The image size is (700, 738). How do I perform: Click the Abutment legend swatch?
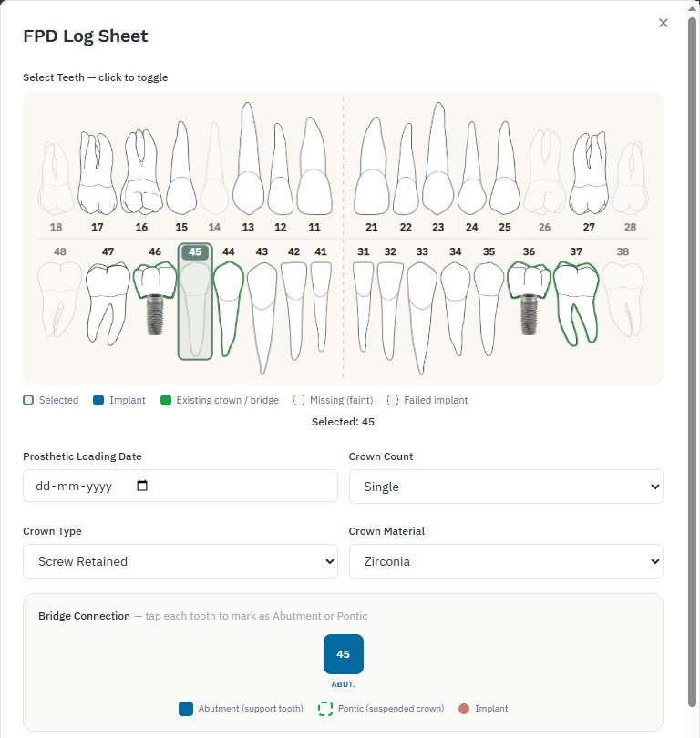coord(186,709)
